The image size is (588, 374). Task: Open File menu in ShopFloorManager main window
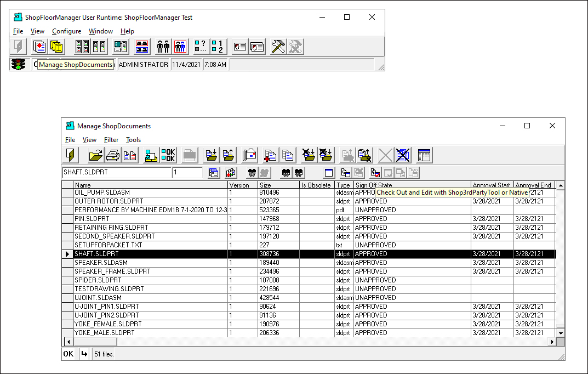pos(18,31)
